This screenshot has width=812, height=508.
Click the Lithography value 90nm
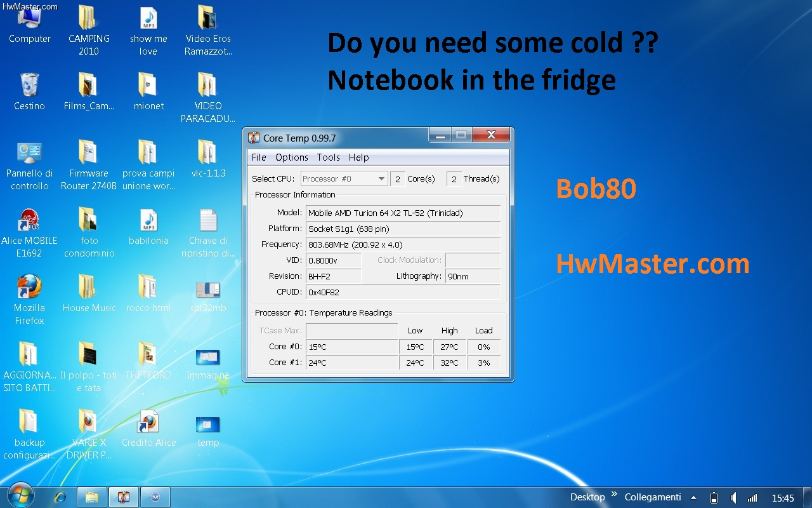pos(473,276)
